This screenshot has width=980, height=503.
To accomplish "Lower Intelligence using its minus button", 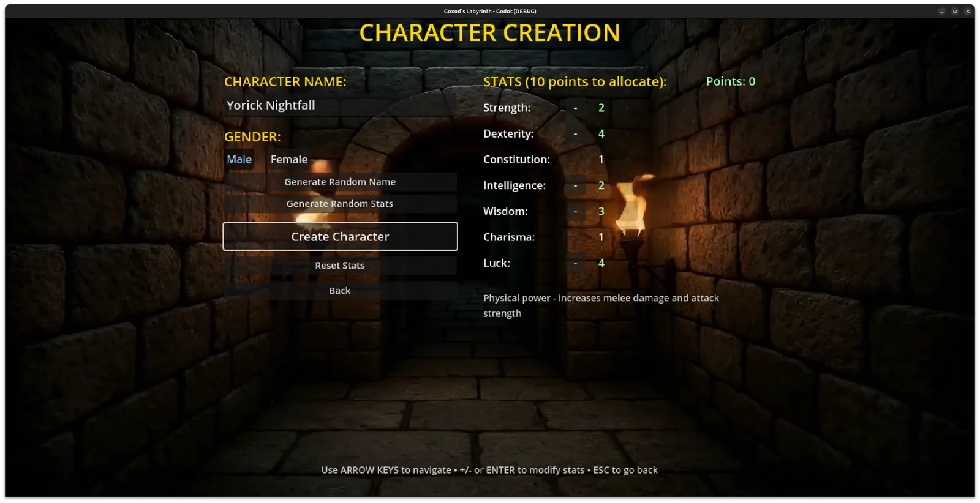I will 575,185.
